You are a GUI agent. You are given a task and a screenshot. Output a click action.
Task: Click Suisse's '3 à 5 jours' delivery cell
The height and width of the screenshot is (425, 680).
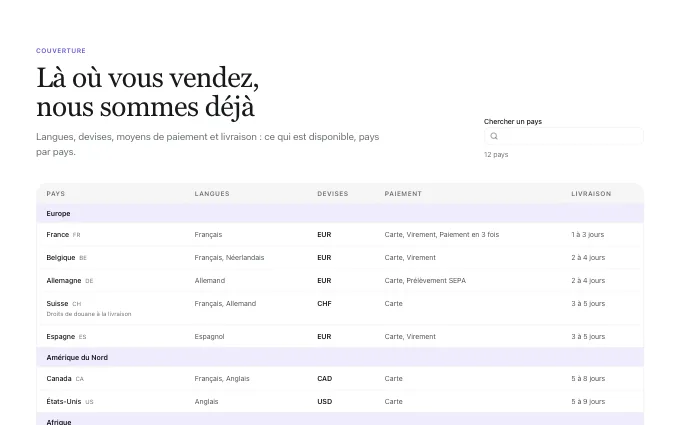tap(588, 304)
